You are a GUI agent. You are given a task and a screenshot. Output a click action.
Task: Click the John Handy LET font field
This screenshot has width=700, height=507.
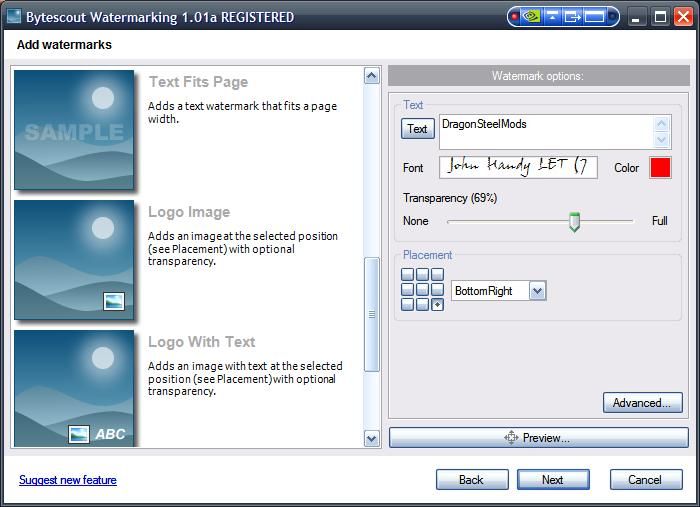pos(518,167)
